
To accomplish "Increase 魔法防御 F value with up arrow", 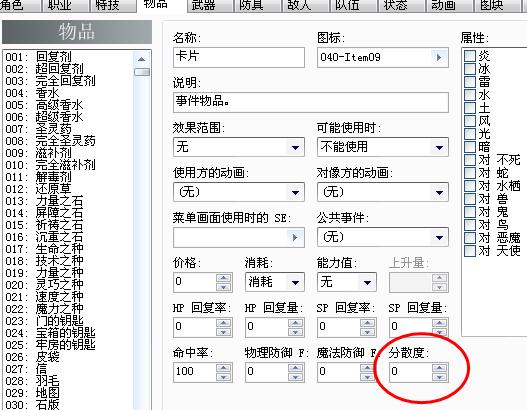I will coord(367,368).
